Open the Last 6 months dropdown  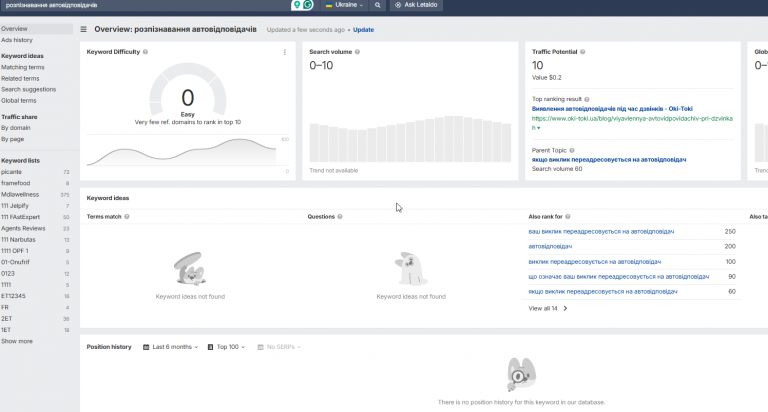[x=170, y=347]
